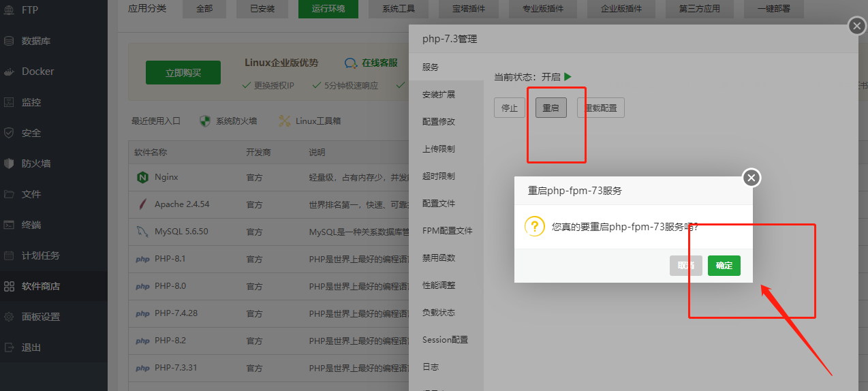The height and width of the screenshot is (391, 868).
Task: Select the 全部 category tab
Action: pyautogui.click(x=204, y=9)
